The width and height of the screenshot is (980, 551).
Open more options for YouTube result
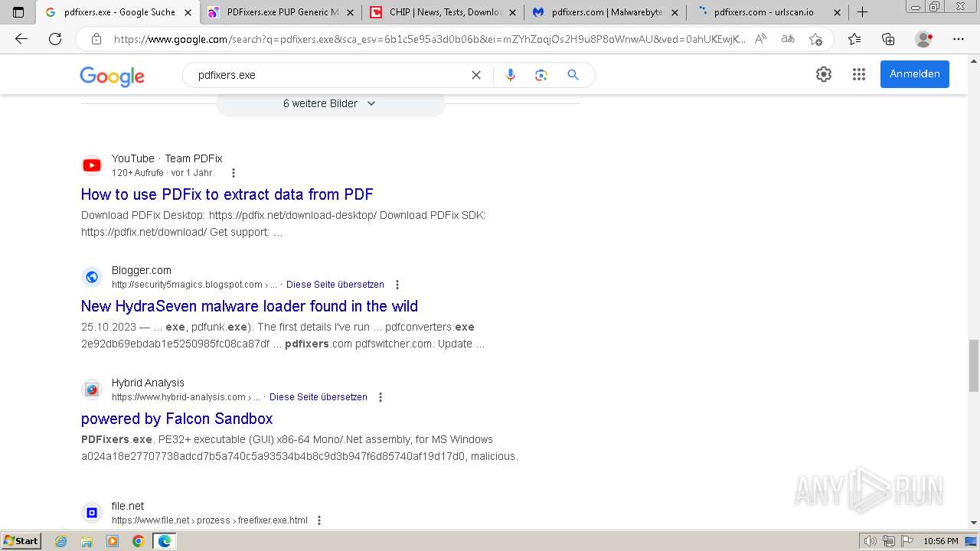234,173
